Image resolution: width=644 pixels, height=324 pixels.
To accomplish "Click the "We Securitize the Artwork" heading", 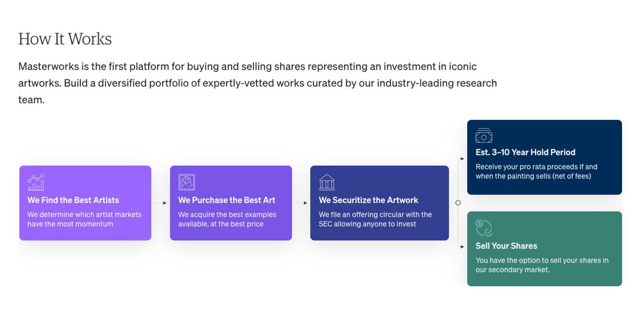I will pos(368,200).
